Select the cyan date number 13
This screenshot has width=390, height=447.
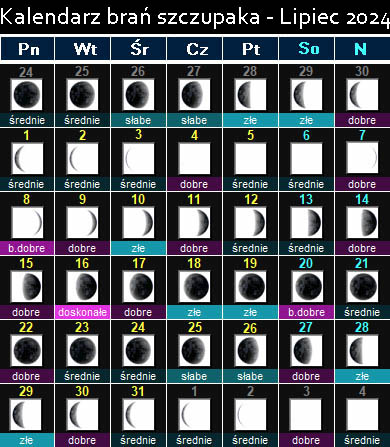click(x=306, y=199)
